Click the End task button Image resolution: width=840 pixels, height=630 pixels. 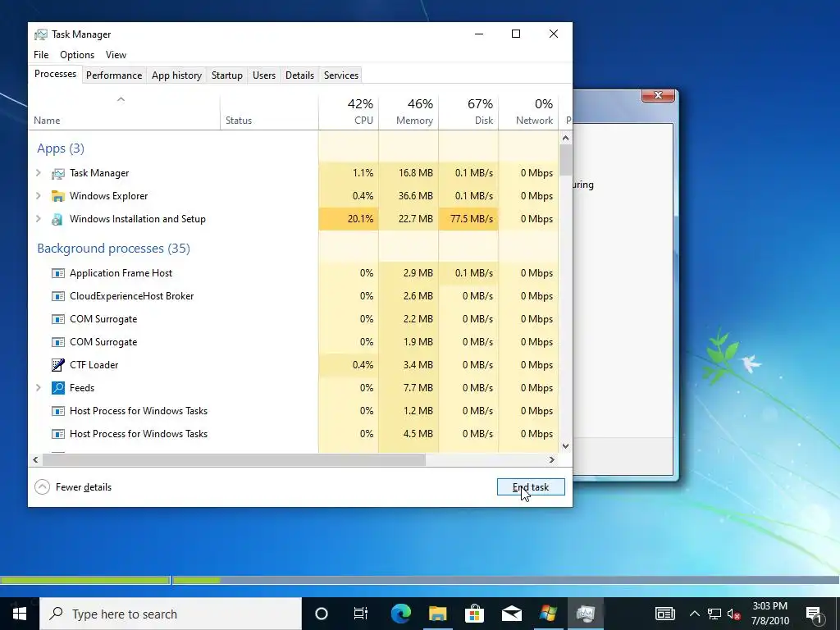pos(531,487)
